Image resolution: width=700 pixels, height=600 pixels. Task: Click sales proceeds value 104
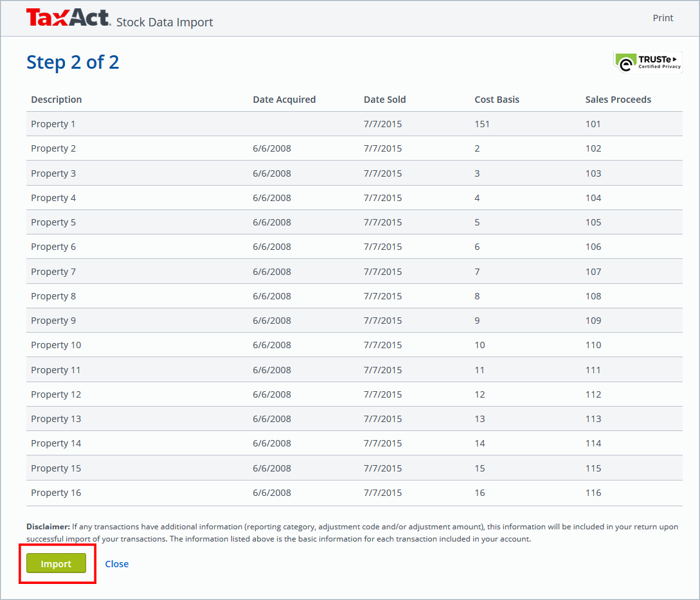[593, 198]
